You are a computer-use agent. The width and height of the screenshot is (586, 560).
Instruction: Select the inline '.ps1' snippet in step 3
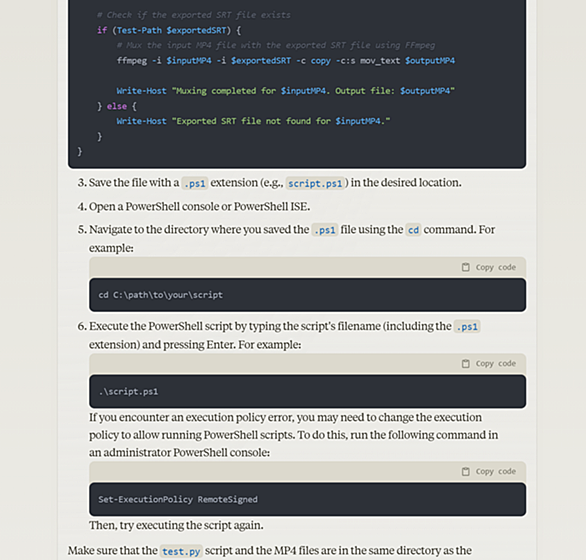click(194, 183)
